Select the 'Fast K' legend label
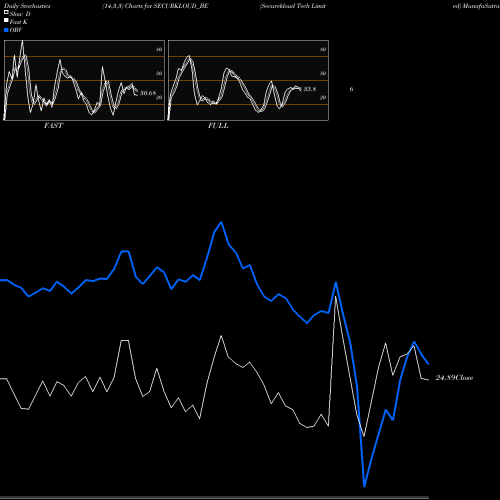This screenshot has width=500, height=500. 19,22
